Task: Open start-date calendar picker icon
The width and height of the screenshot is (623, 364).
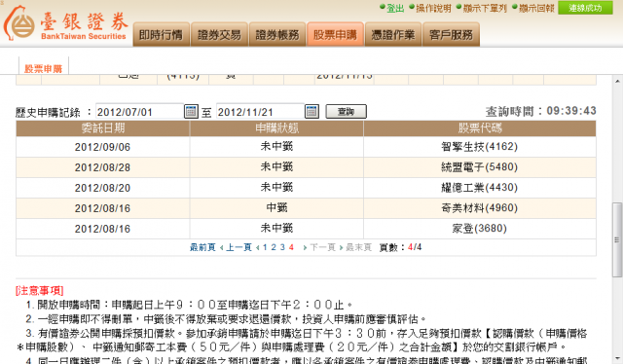Action: (x=191, y=112)
